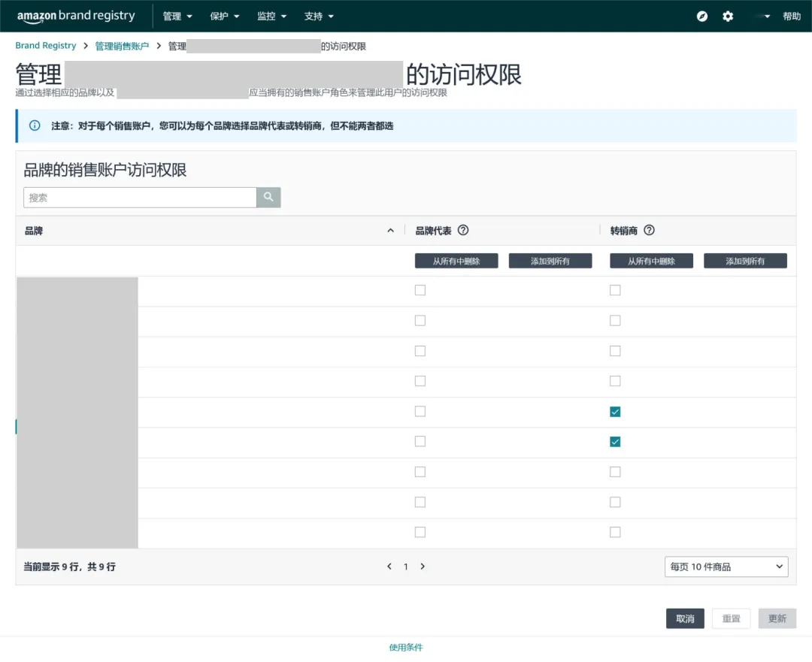Viewport: 812px width, 662px height.
Task: Click the 取消 button
Action: (x=685, y=618)
